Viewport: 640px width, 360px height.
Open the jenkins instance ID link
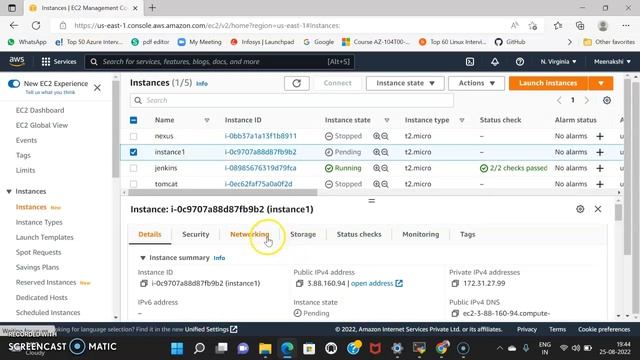pyautogui.click(x=260, y=168)
